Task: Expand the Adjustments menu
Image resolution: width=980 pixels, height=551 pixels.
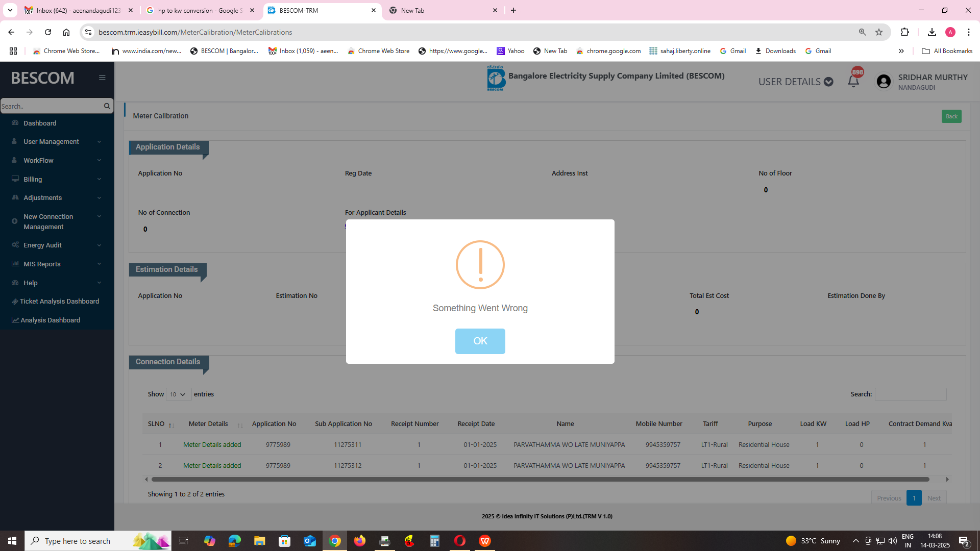Action: (57, 197)
